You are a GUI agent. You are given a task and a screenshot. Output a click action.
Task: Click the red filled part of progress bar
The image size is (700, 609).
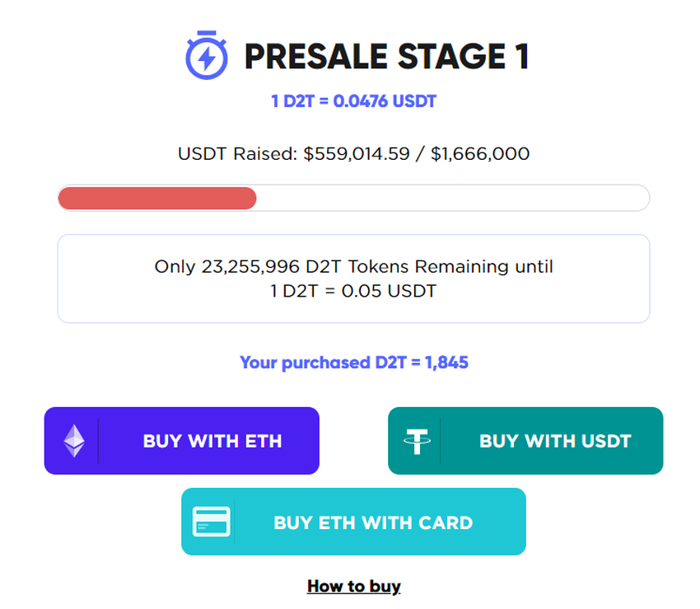(x=156, y=198)
